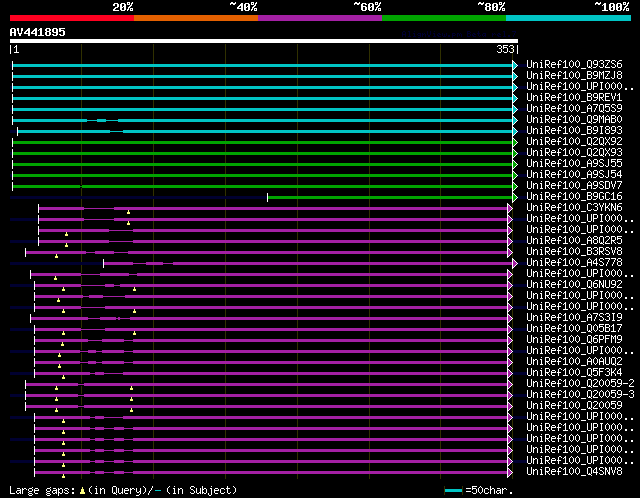This screenshot has width=640, height=498.
Task: Click the green ~80% identity legend segment
Action: [444, 18]
